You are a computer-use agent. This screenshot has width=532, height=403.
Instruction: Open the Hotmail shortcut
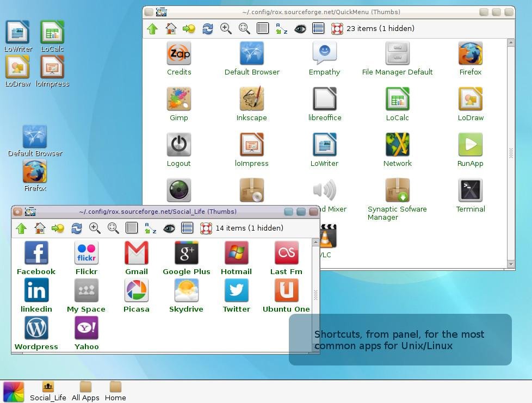tap(237, 253)
